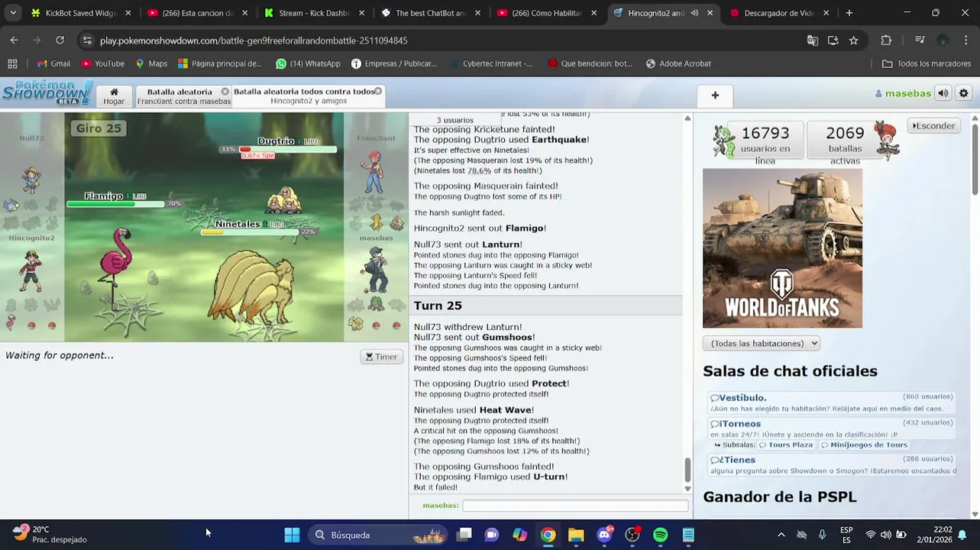Open the weather widget 20°C
The width and height of the screenshot is (980, 550).
click(50, 534)
